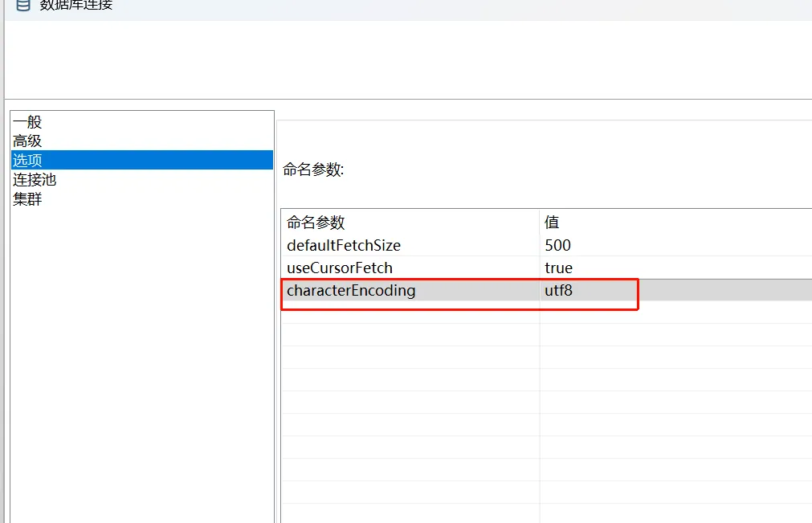This screenshot has height=523, width=812.
Task: Select the useCursorFetch parameter cell
Action: (340, 268)
